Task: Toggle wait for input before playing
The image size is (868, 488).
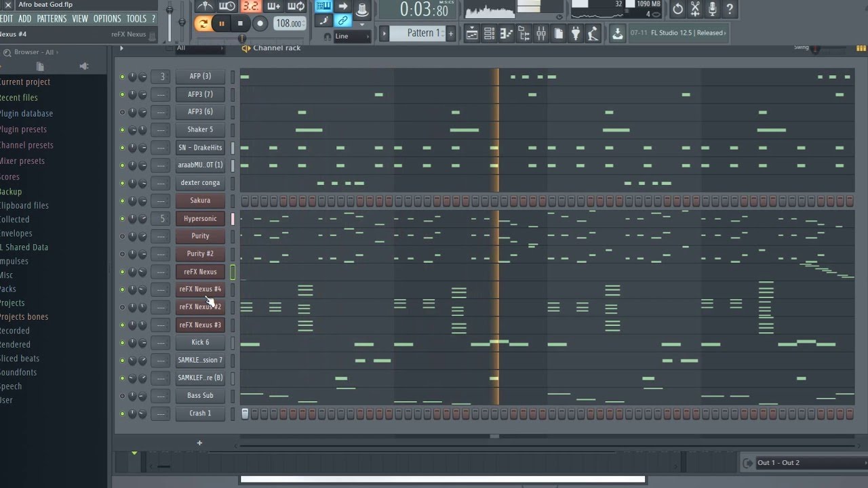Action: pyautogui.click(x=227, y=6)
